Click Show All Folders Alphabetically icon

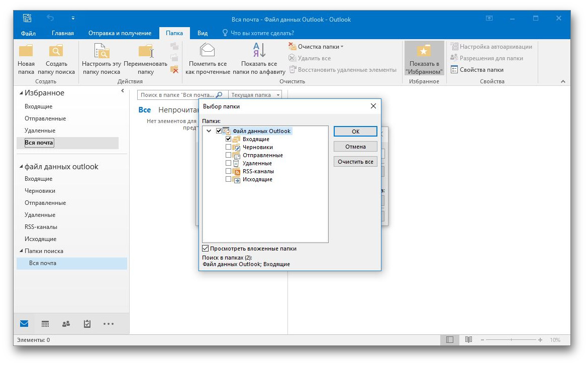(259, 50)
